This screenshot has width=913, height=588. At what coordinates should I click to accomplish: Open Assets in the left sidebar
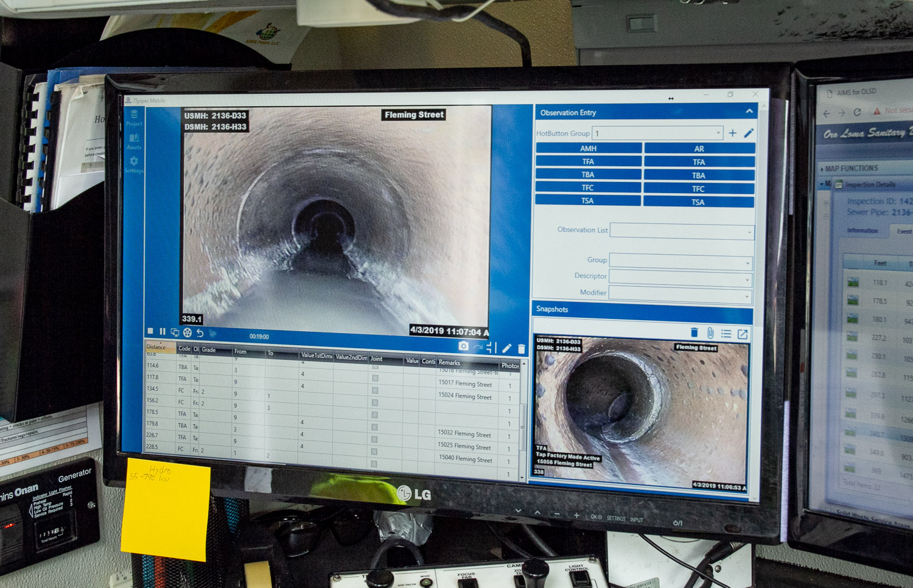pyautogui.click(x=134, y=142)
